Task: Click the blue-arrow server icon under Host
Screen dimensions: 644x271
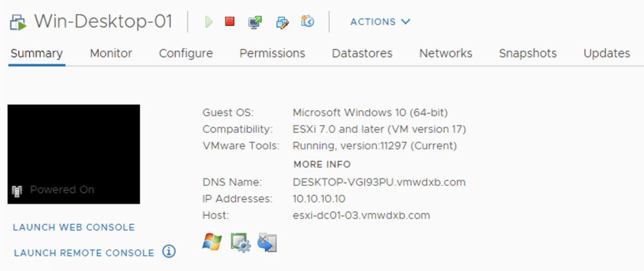Action: 267,243
